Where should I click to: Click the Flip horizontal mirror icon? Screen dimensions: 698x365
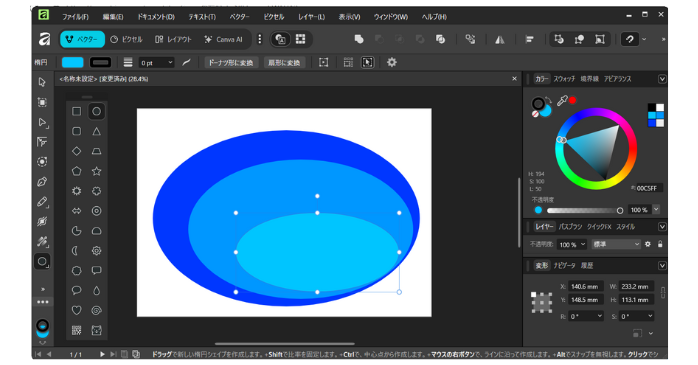pos(500,39)
